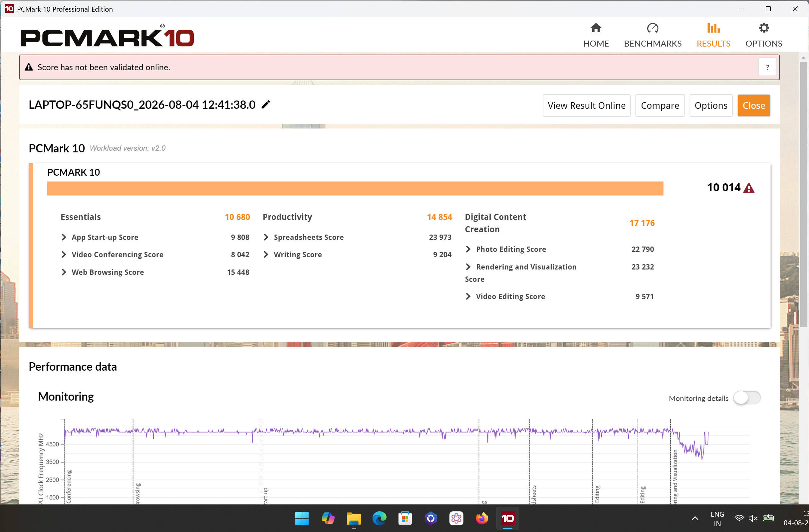The image size is (809, 532).
Task: Click the ENG IN language indicator
Action: pyautogui.click(x=717, y=518)
